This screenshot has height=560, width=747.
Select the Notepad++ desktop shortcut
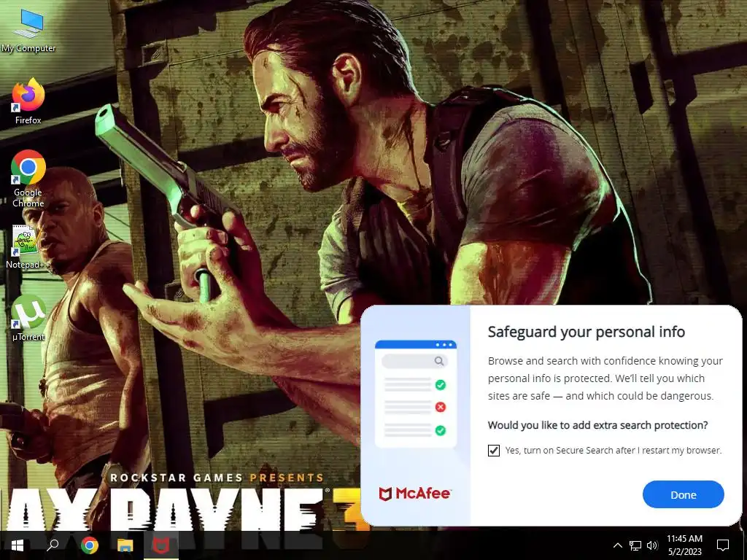point(27,246)
